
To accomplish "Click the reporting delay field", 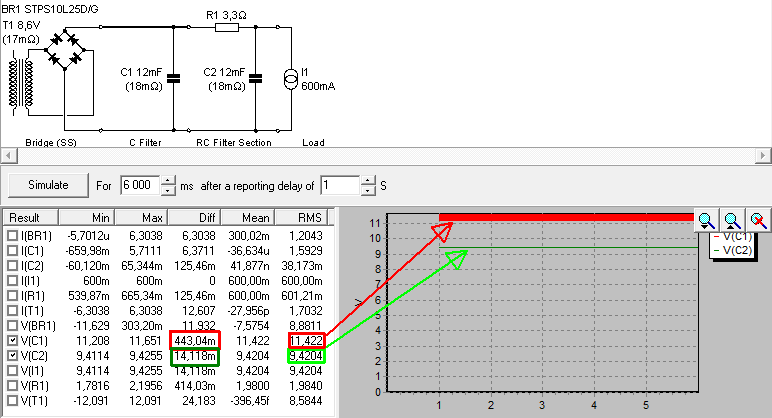I will click(340, 185).
